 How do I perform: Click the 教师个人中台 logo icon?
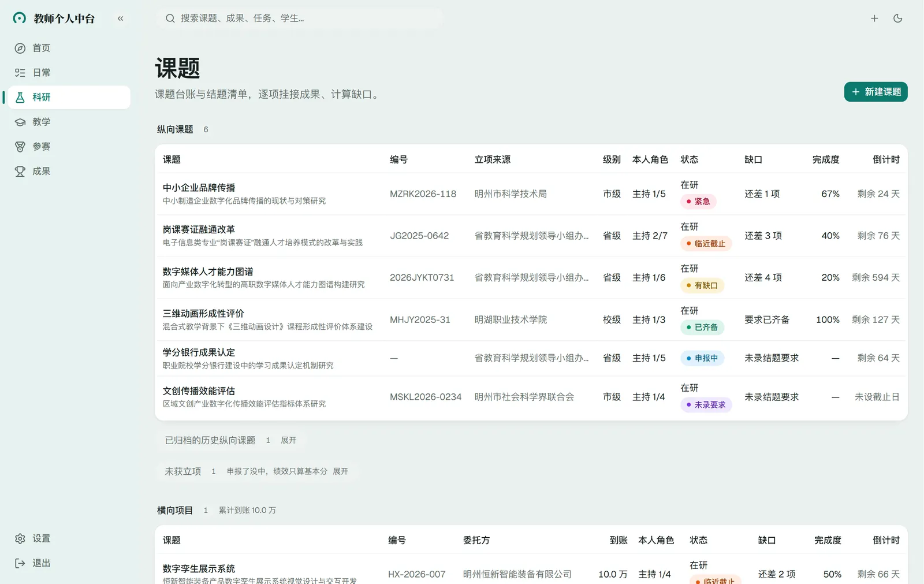click(20, 18)
